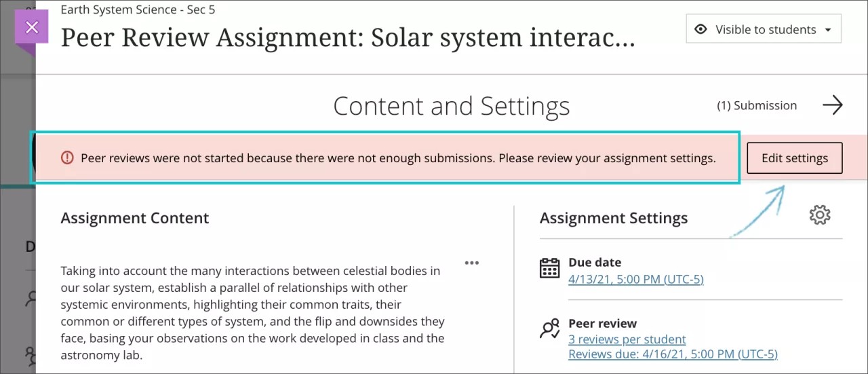
Task: Click the Peer Review Assignment title
Action: [x=347, y=39]
